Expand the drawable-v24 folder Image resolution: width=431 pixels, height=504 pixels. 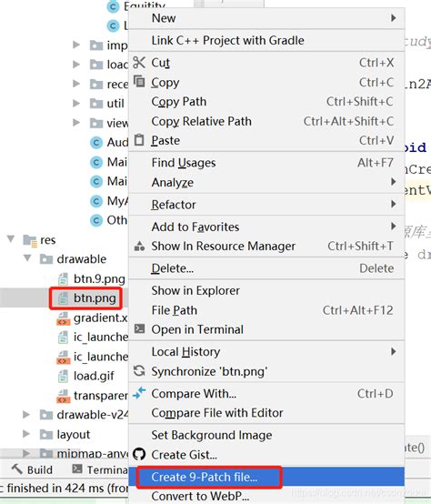pyautogui.click(x=26, y=414)
